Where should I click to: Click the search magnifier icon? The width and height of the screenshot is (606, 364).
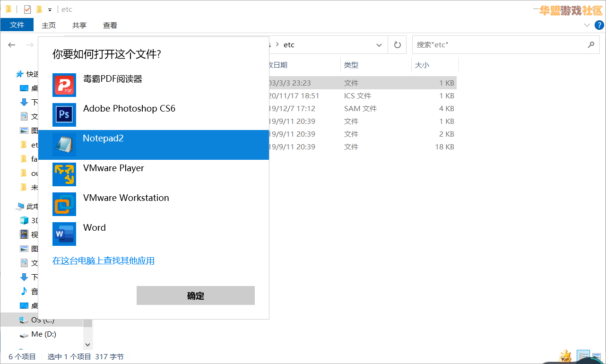point(591,45)
